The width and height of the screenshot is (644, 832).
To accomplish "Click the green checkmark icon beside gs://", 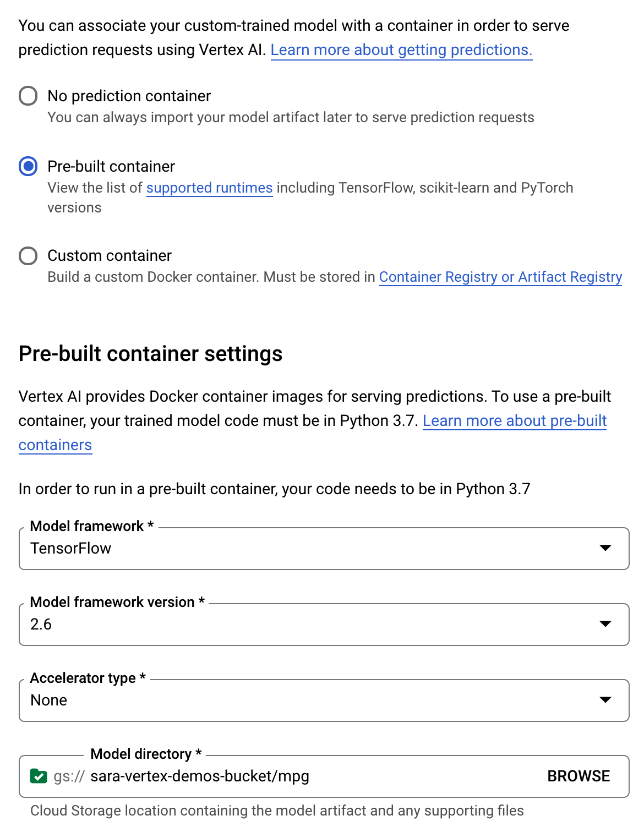I will click(x=37, y=776).
